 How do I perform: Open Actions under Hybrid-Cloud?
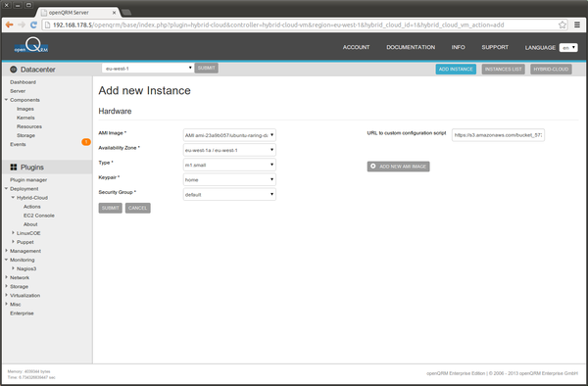tap(32, 207)
